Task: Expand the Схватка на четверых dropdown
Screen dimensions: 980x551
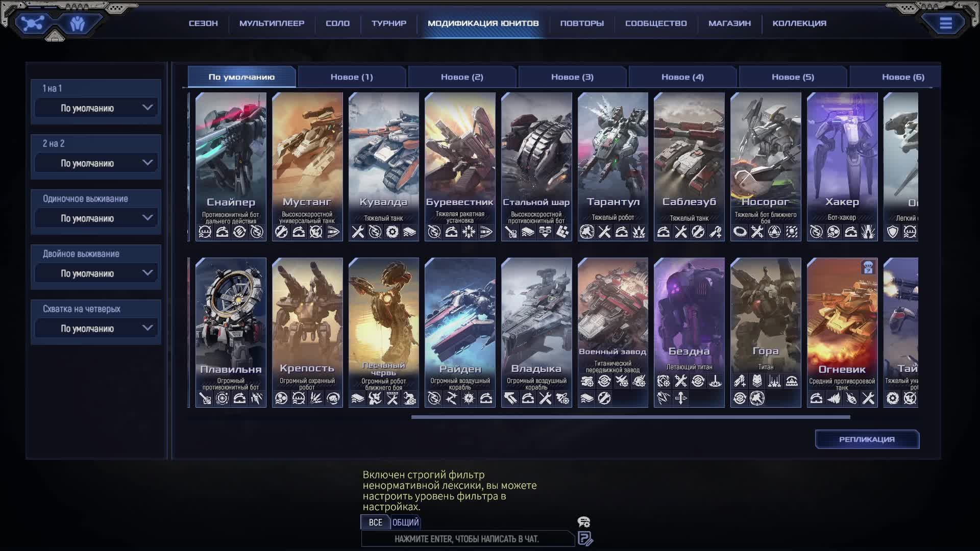Action: (x=96, y=329)
